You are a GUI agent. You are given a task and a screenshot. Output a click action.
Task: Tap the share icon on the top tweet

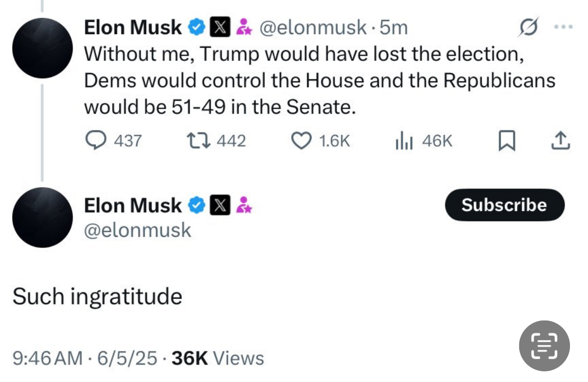click(x=560, y=141)
